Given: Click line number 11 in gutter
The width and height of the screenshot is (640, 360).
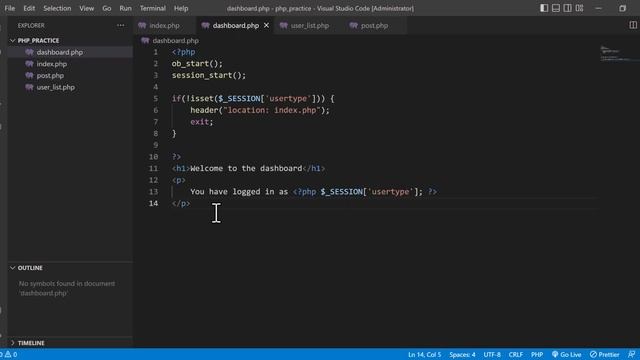Looking at the screenshot, I should (153, 168).
